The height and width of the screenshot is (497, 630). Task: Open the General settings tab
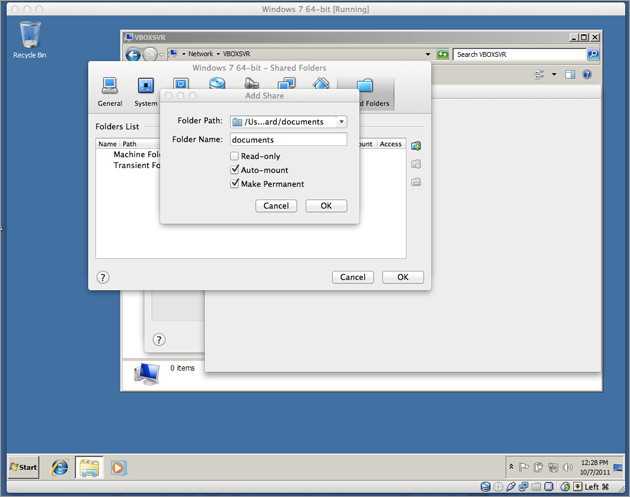110,92
